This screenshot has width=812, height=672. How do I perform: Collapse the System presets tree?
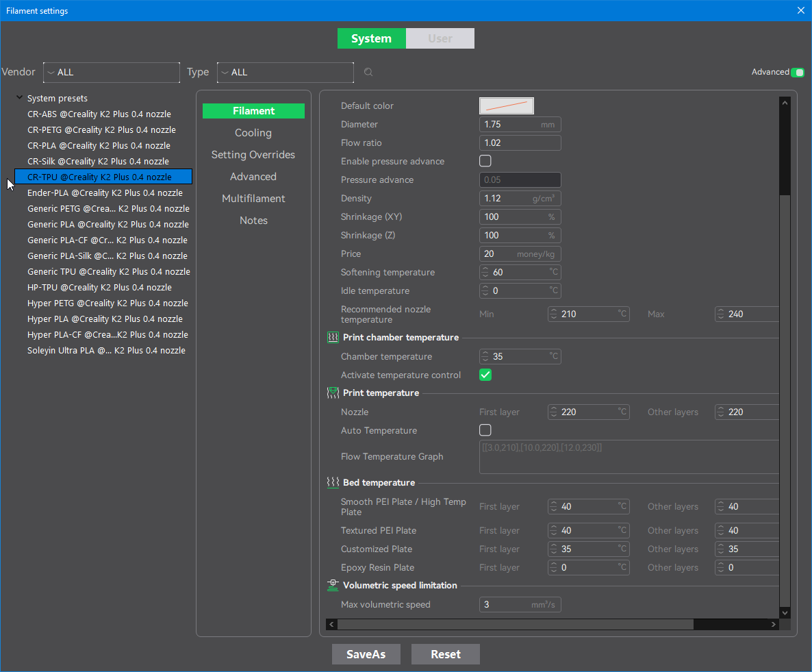click(20, 98)
